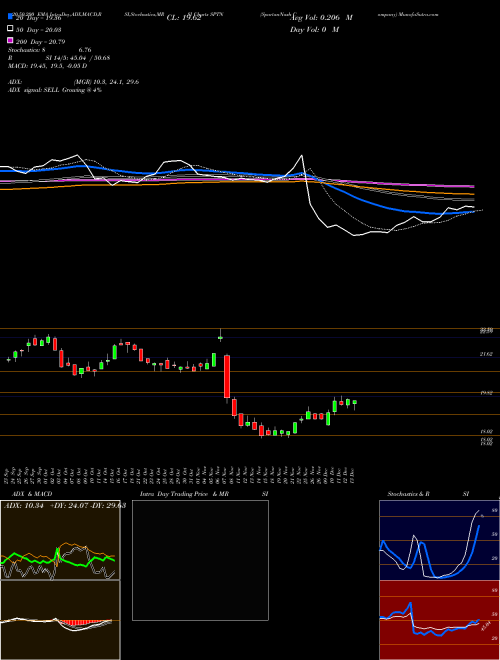Click the '(MGR) 10.3, 24.1, 29.6' ADX values
Viewport: 500px width, 660px height.
click(106, 82)
